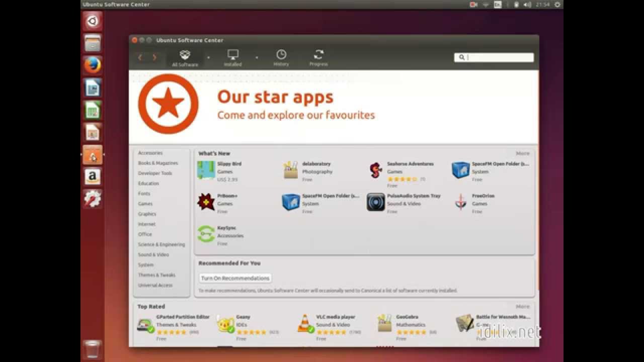
Task: Open the PulseAudio System Tray icon
Action: click(x=376, y=202)
